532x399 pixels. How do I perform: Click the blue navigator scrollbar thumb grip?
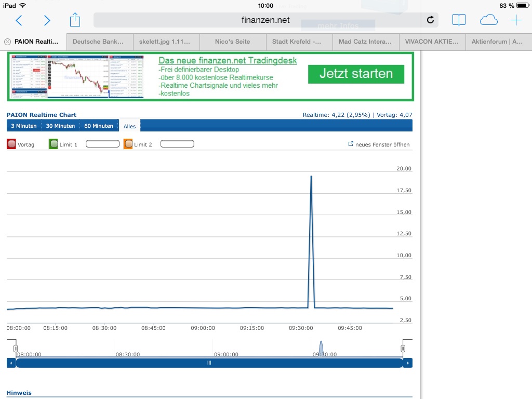coord(209,363)
